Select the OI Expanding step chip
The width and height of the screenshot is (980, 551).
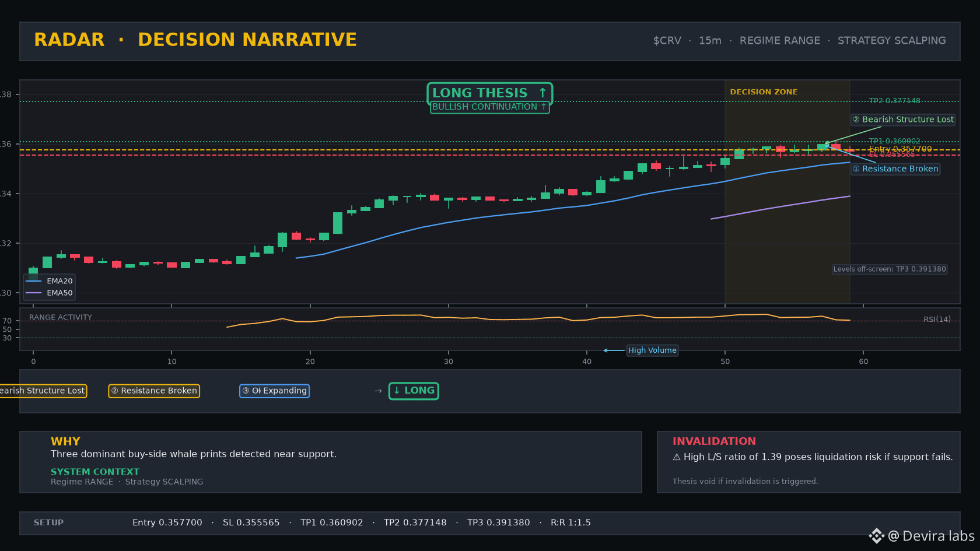point(274,391)
